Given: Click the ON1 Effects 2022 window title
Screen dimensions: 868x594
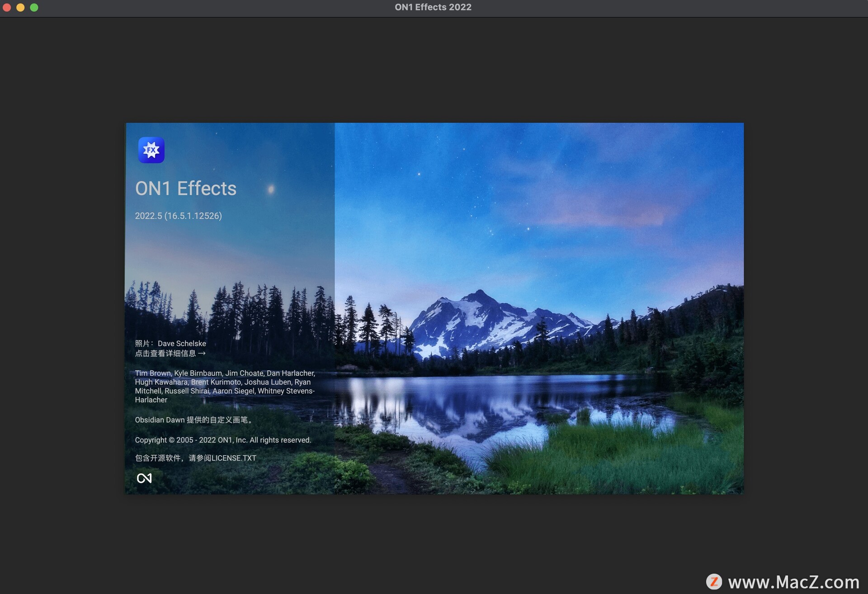Looking at the screenshot, I should 433,7.
